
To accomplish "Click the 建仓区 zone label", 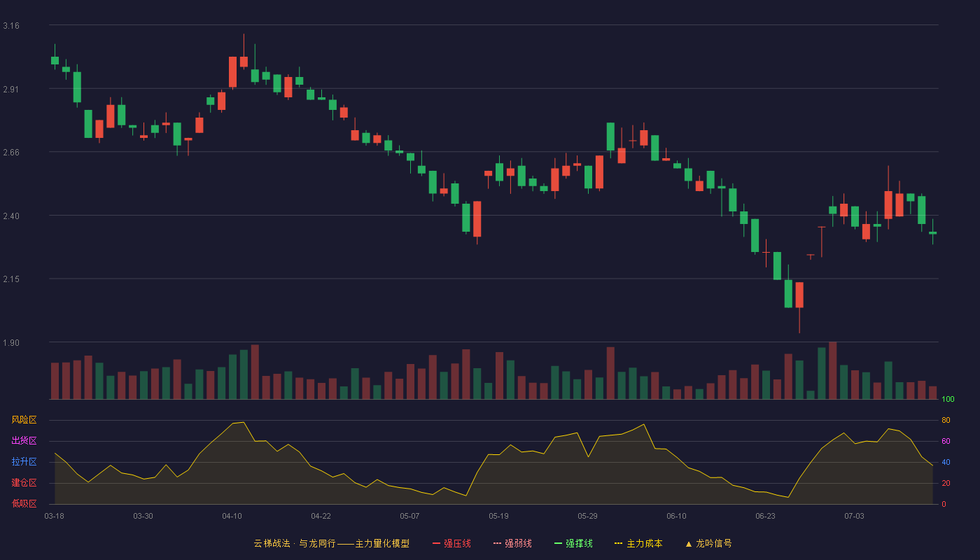I will (x=24, y=483).
